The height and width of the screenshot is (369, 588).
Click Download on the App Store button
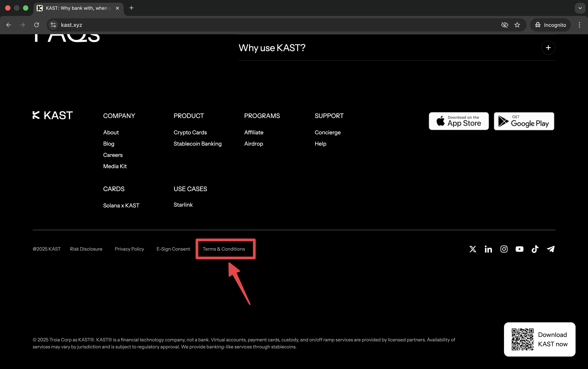tap(459, 121)
